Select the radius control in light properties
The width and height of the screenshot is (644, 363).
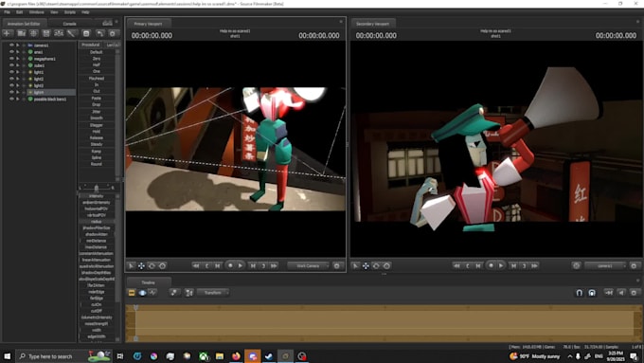(x=97, y=222)
